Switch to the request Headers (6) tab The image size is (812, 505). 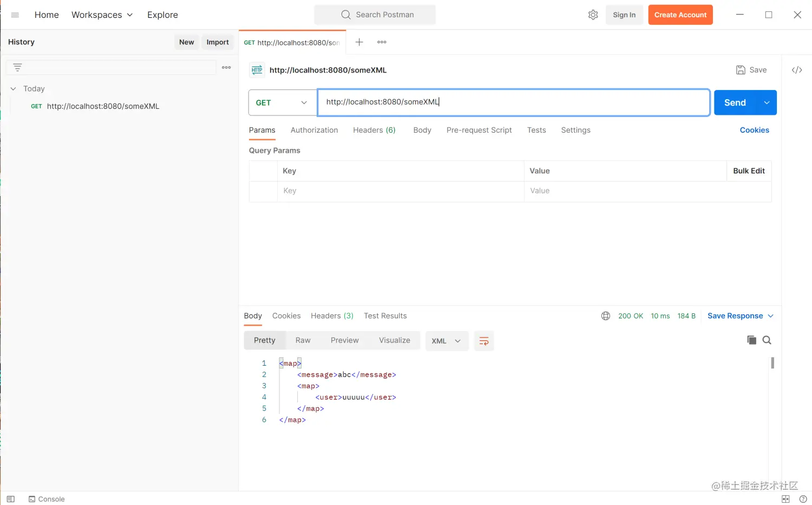pyautogui.click(x=374, y=130)
